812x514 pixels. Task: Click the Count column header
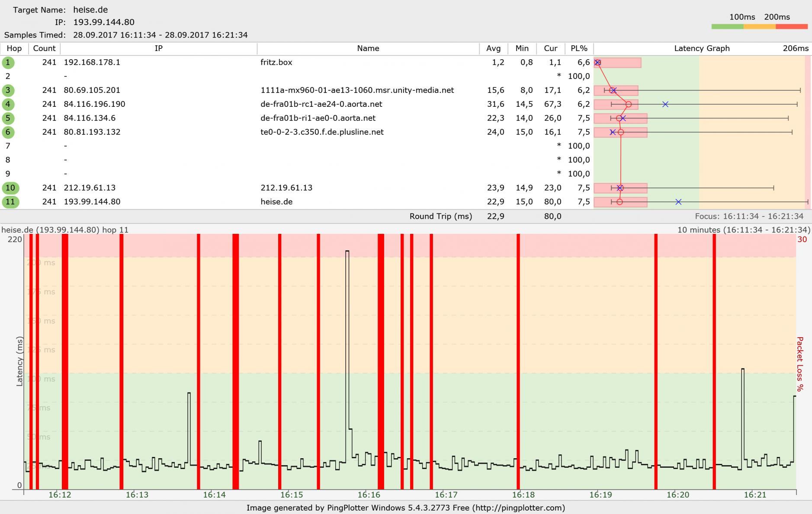click(44, 48)
